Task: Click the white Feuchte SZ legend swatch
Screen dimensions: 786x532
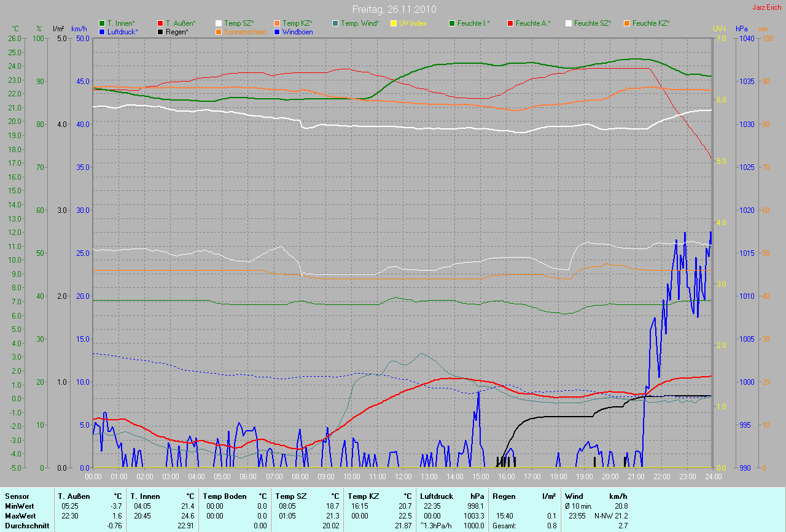Action: [x=569, y=23]
